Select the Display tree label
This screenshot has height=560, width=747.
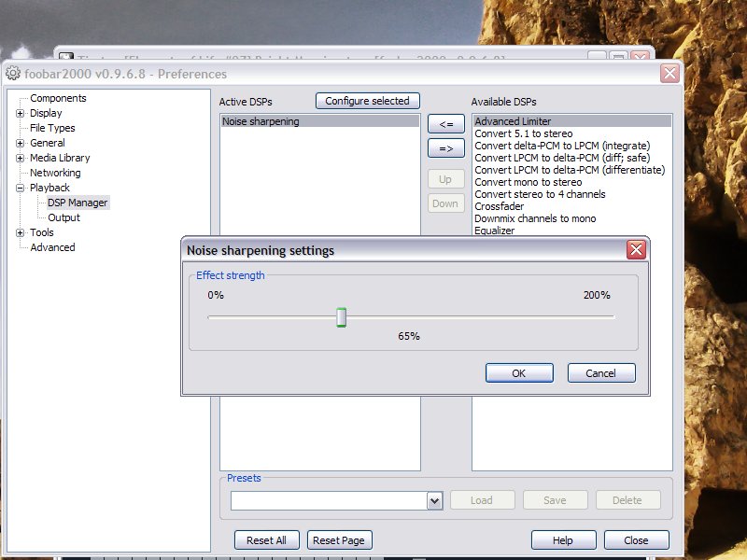46,113
